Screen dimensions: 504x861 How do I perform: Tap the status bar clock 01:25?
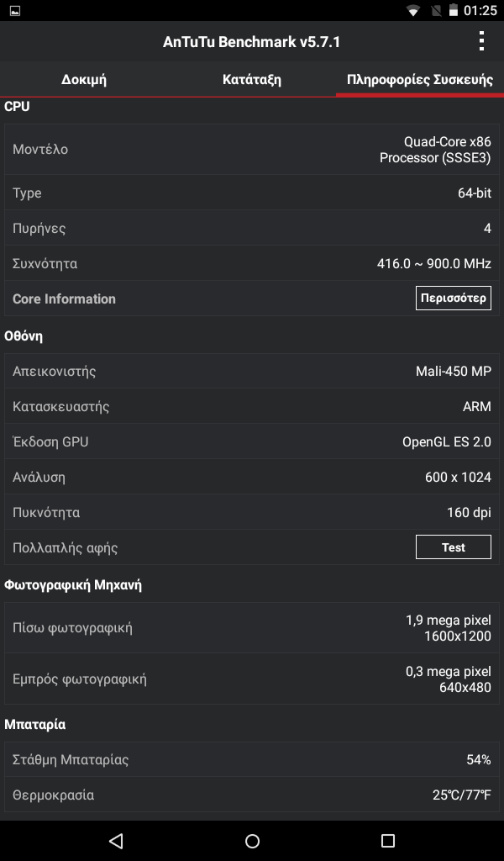[x=480, y=10]
